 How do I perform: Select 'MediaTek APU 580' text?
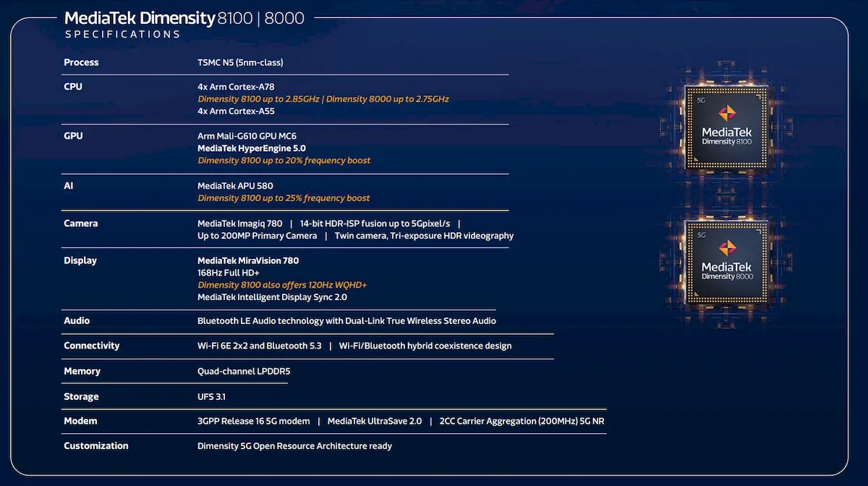pyautogui.click(x=235, y=186)
